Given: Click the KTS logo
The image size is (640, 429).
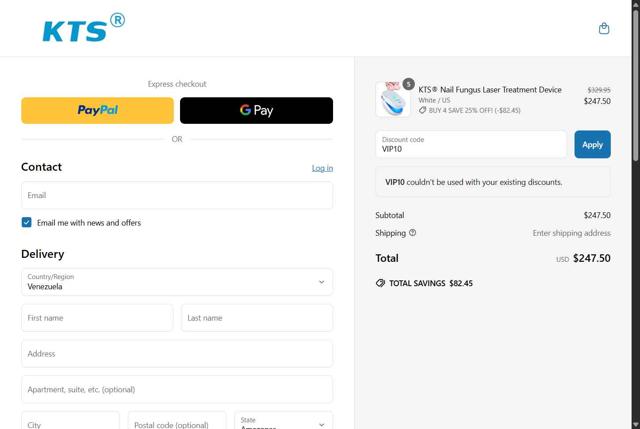Looking at the screenshot, I should tap(84, 28).
